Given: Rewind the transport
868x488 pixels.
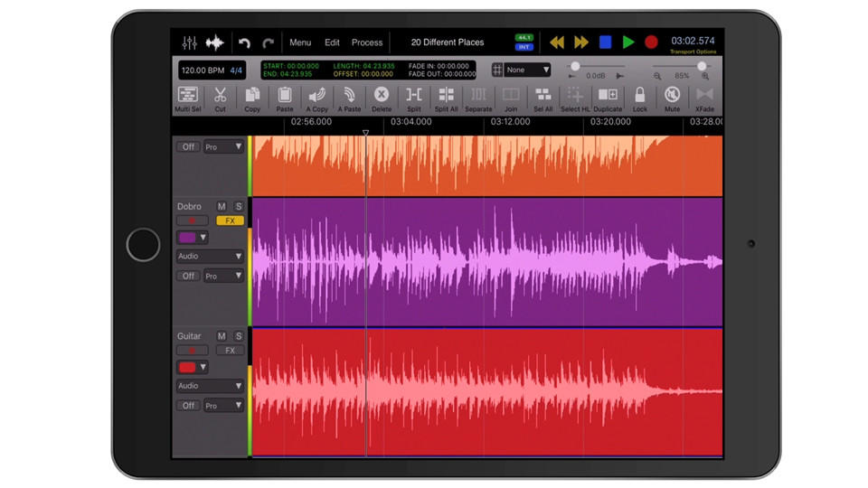Looking at the screenshot, I should [x=557, y=42].
